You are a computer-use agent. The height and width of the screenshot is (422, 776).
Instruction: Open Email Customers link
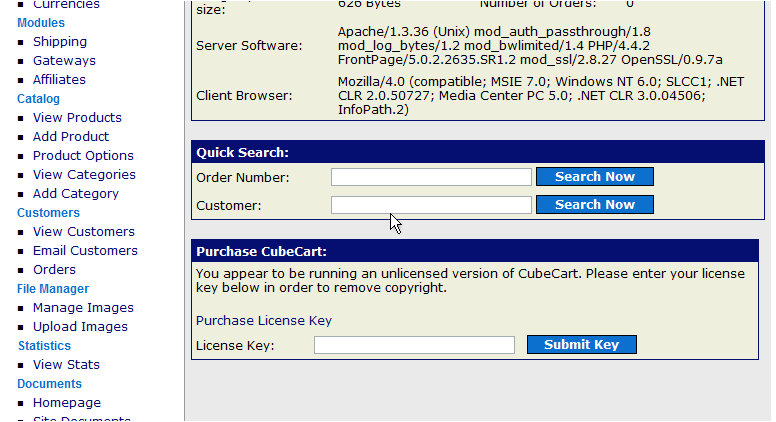pos(85,251)
